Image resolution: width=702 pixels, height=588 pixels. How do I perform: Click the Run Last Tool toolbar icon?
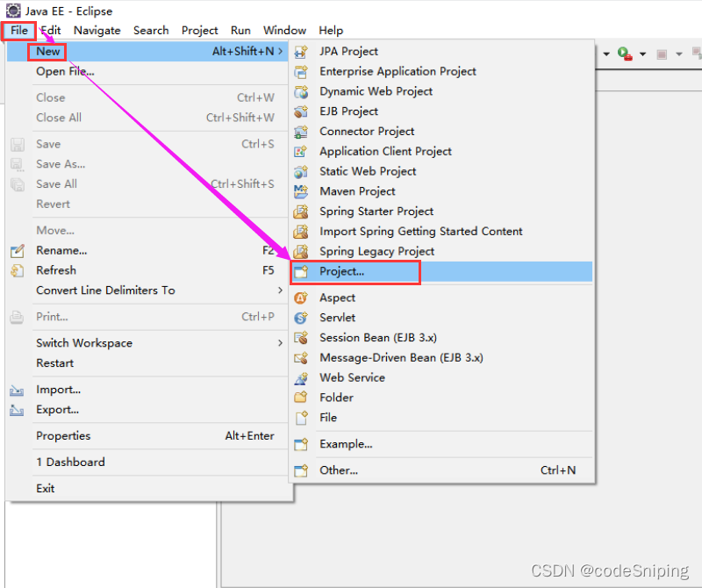click(625, 54)
